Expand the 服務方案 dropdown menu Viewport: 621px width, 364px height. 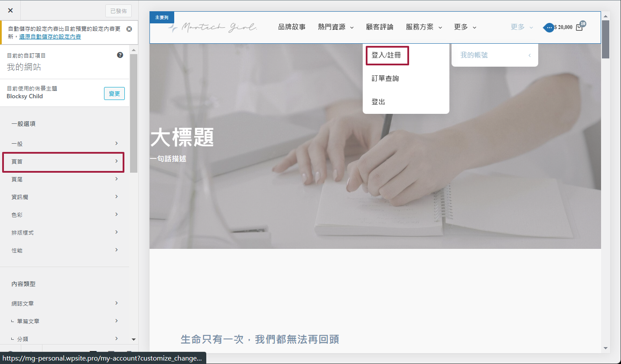point(424,27)
